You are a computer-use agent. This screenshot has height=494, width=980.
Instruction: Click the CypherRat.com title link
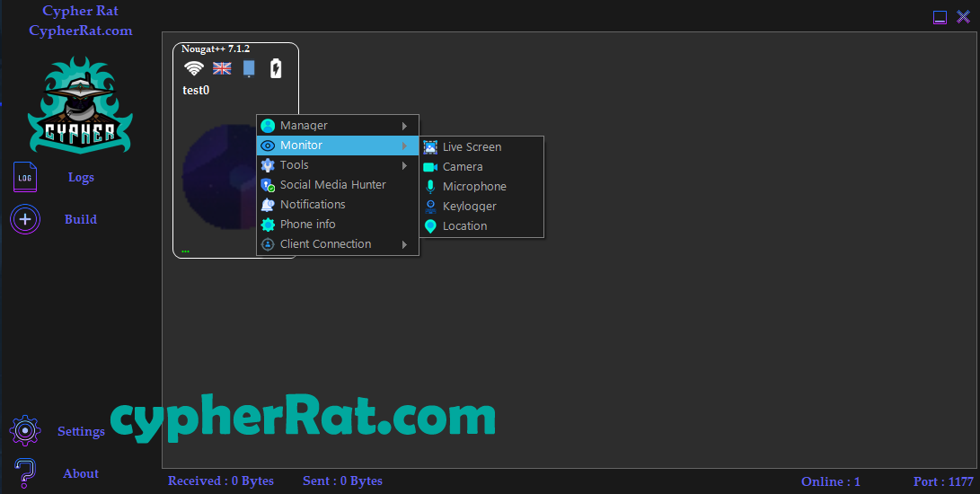coord(80,31)
